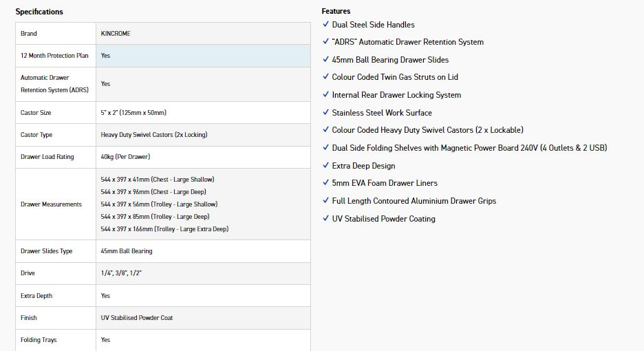This screenshot has height=351, width=644.
Task: Select the checkmark beside UV Stabilised Powder Coating
Action: click(325, 219)
